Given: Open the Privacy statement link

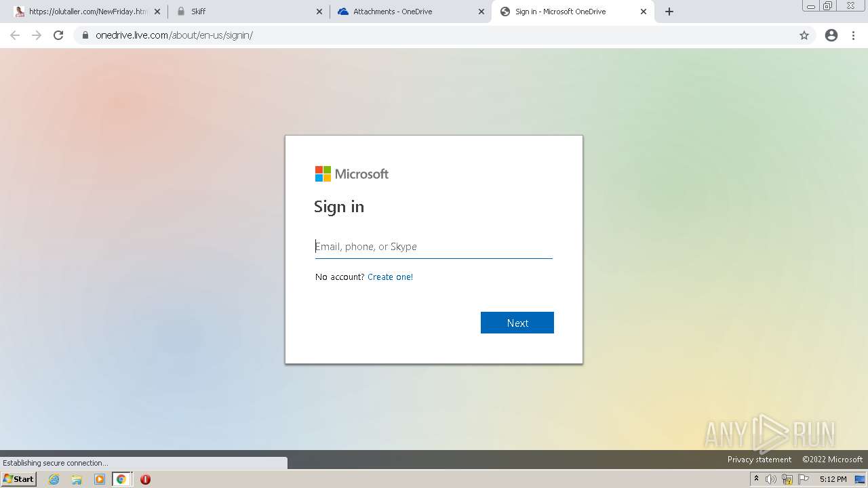Looking at the screenshot, I should click(x=759, y=460).
